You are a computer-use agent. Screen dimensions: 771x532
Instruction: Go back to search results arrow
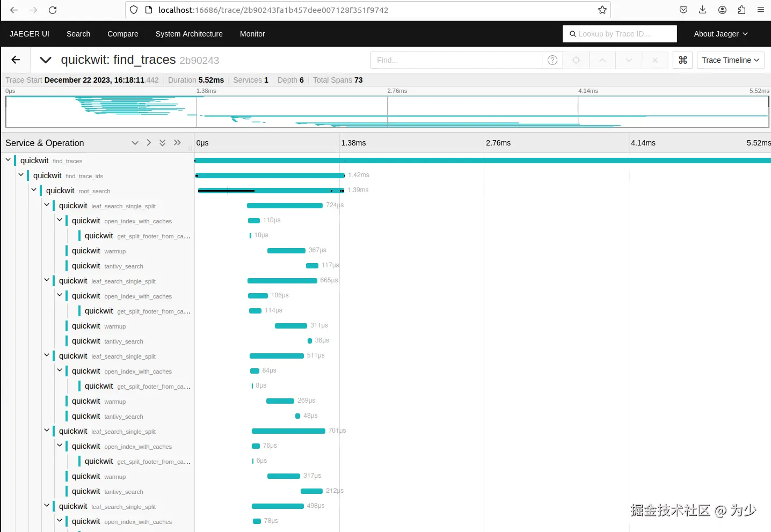[x=16, y=60]
